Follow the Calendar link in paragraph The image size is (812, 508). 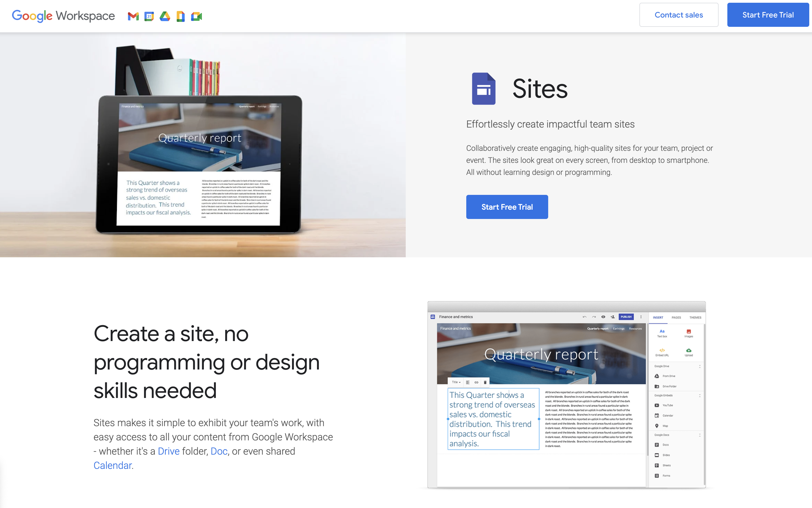pos(112,465)
